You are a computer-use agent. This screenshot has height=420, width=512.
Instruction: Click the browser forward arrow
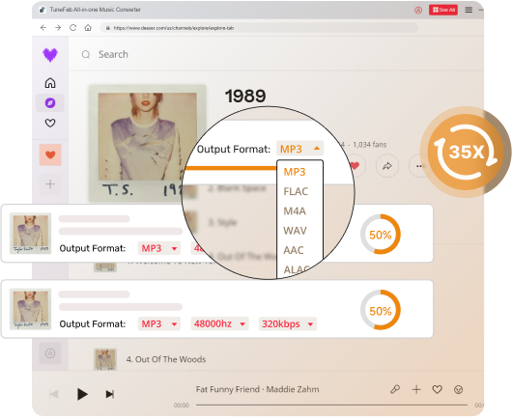coord(58,28)
